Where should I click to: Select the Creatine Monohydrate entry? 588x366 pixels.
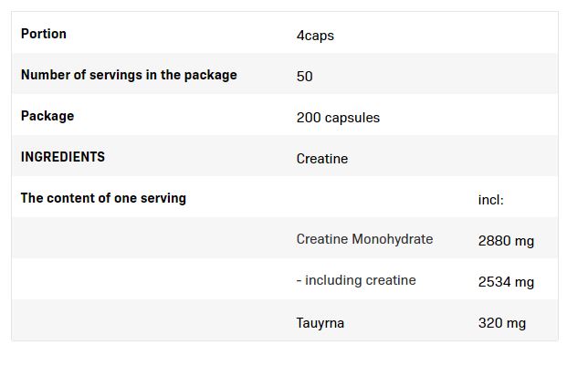364,239
